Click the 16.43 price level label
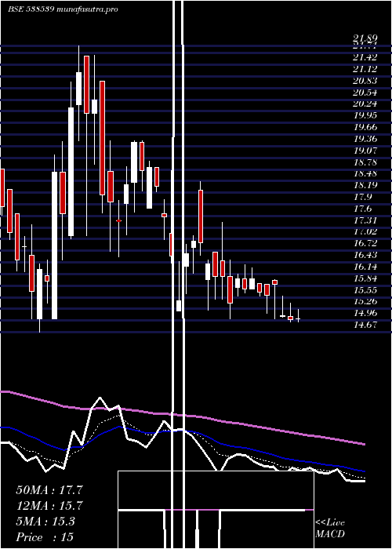Screen dimensions: 392x549 (x=365, y=255)
